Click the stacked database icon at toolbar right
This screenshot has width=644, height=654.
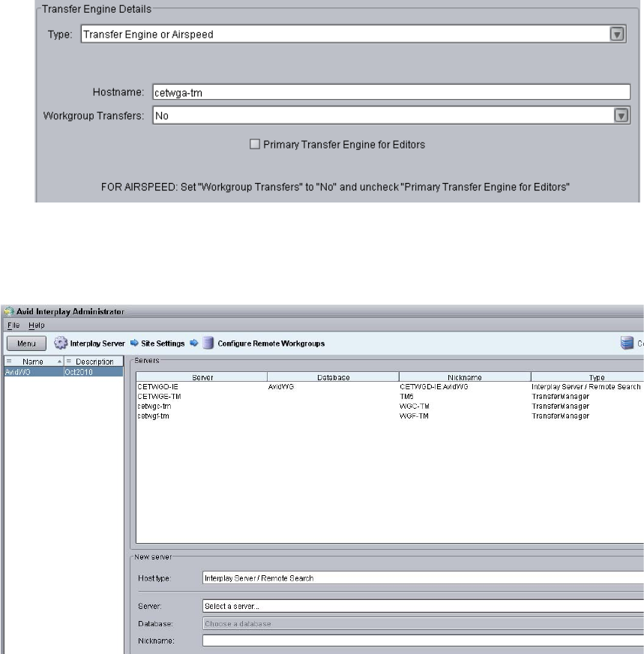click(x=627, y=343)
